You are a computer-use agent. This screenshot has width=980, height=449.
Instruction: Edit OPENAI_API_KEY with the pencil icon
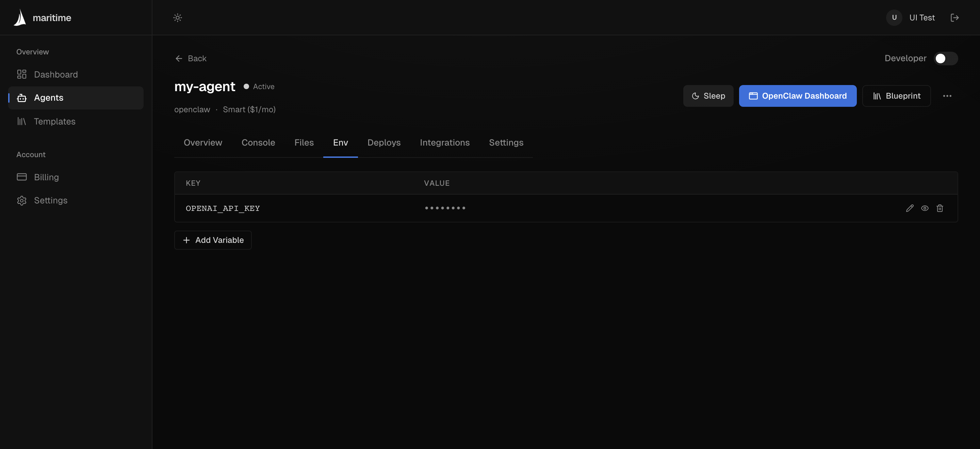(x=910, y=208)
